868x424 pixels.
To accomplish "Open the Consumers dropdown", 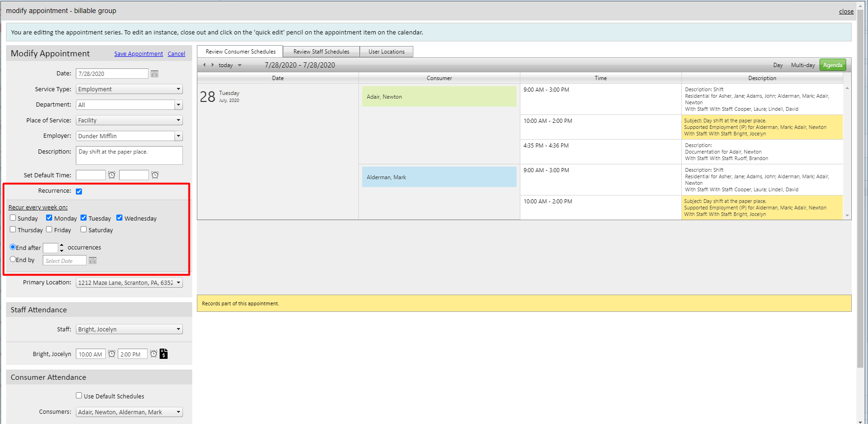I will 129,412.
